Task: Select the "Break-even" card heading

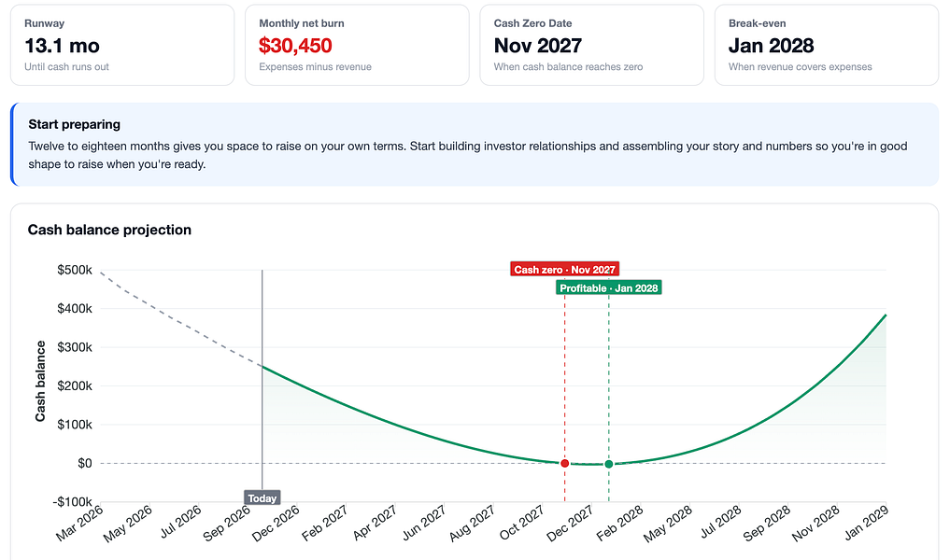Action: pos(758,23)
